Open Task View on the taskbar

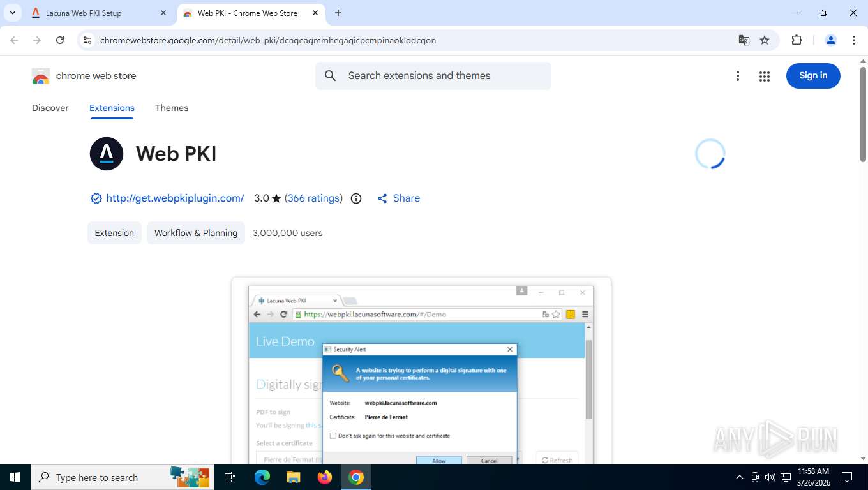[230, 477]
